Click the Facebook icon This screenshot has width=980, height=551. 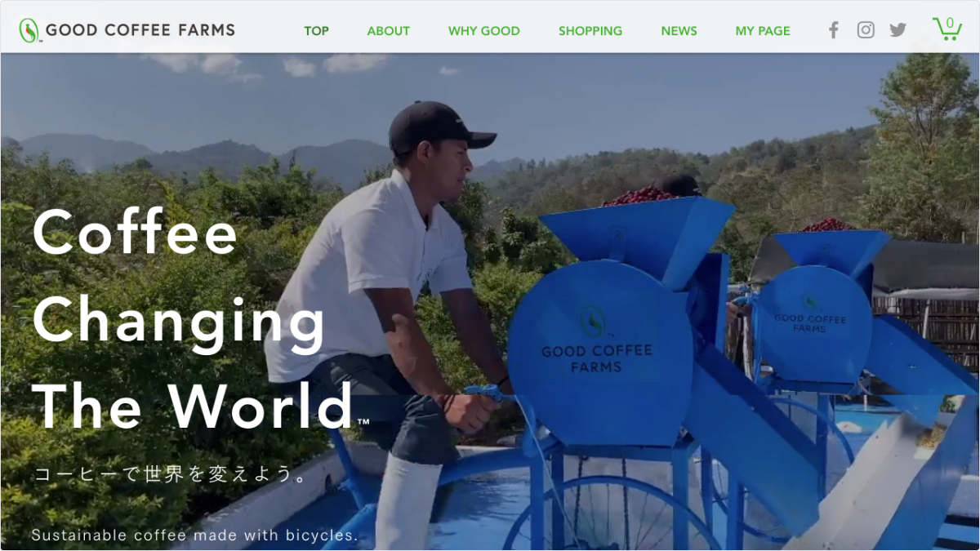[x=833, y=30]
